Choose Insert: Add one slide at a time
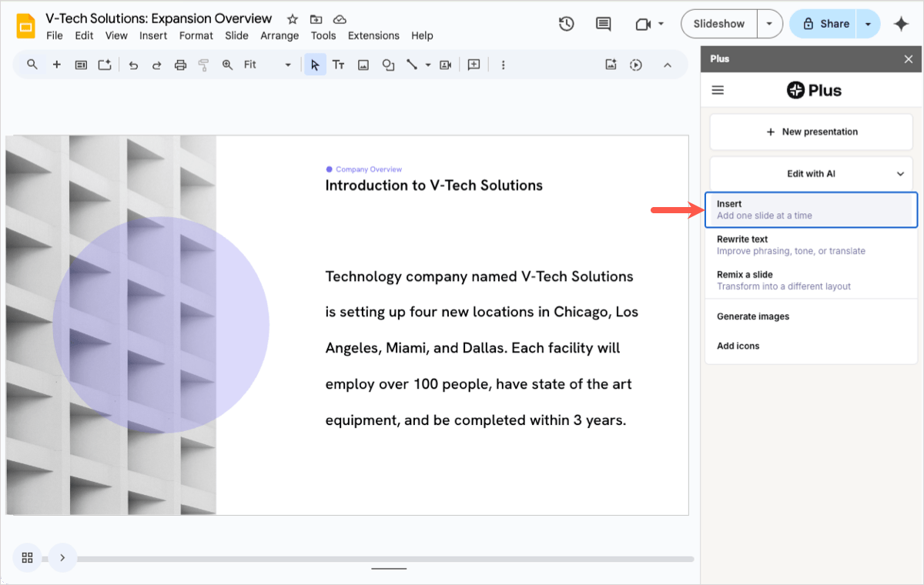This screenshot has width=924, height=585. pos(811,209)
